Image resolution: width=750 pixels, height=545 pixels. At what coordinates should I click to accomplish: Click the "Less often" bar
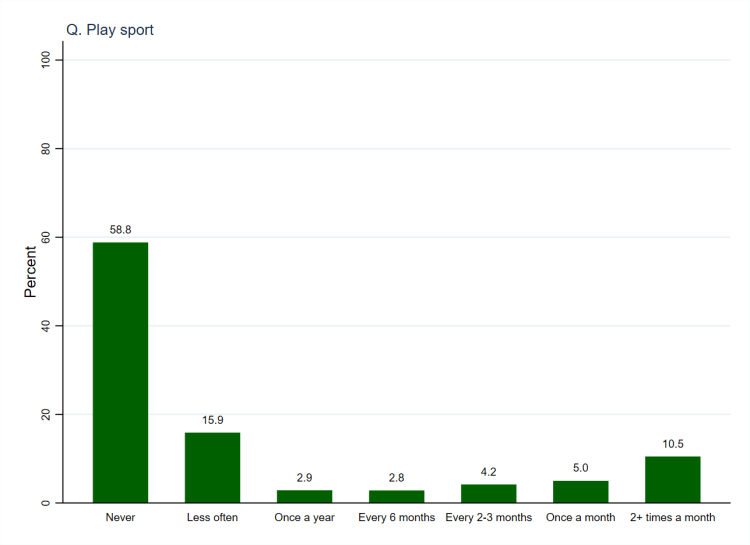212,467
